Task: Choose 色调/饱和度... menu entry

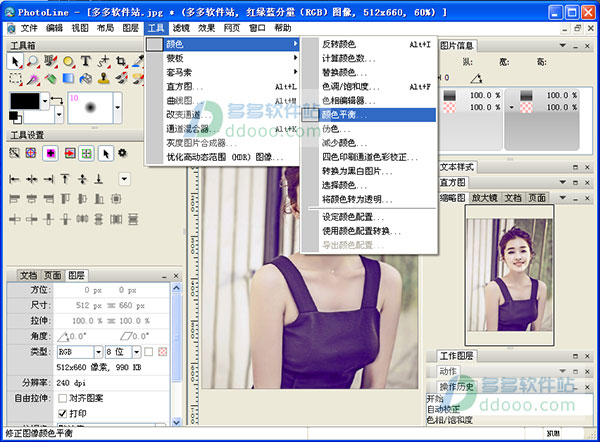Action: point(368,87)
